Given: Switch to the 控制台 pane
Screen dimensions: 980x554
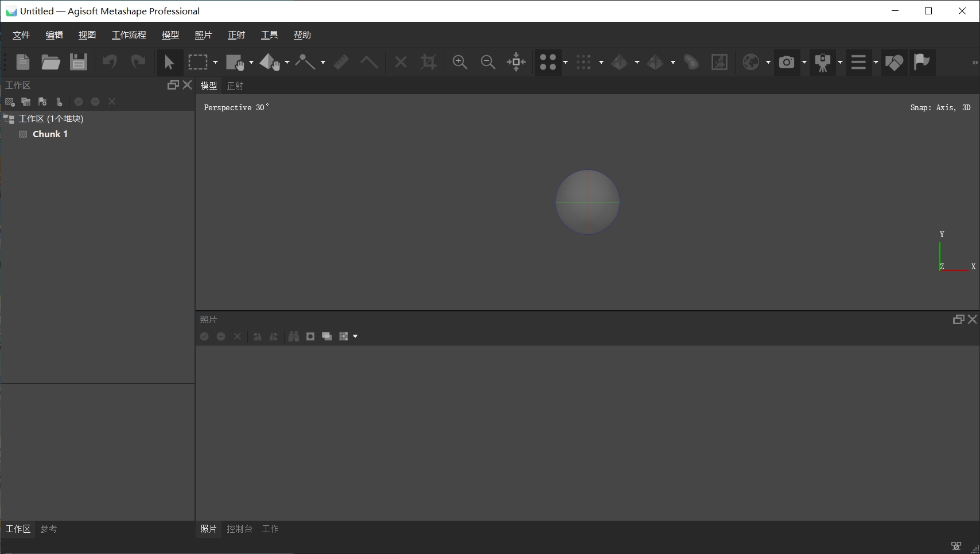Looking at the screenshot, I should [240, 529].
